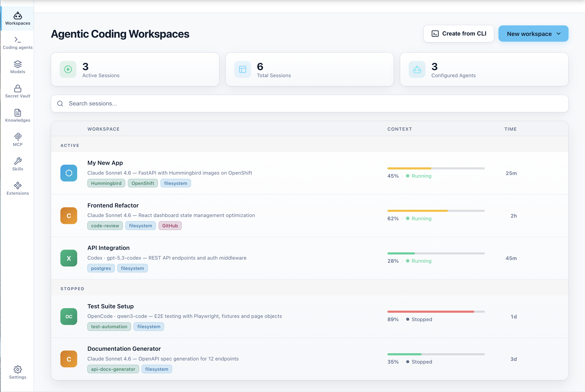Open the Skills wrench icon
Screen dimensions: 585x392
pos(18,161)
